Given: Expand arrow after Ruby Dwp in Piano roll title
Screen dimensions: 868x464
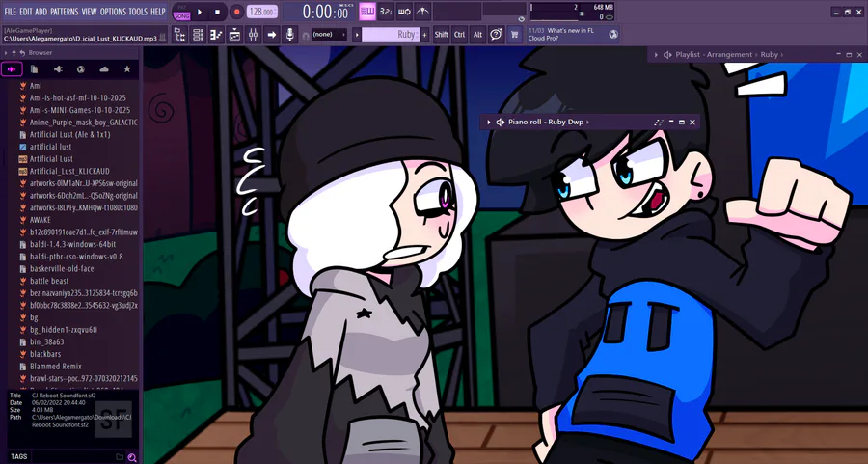Looking at the screenshot, I should [x=588, y=123].
